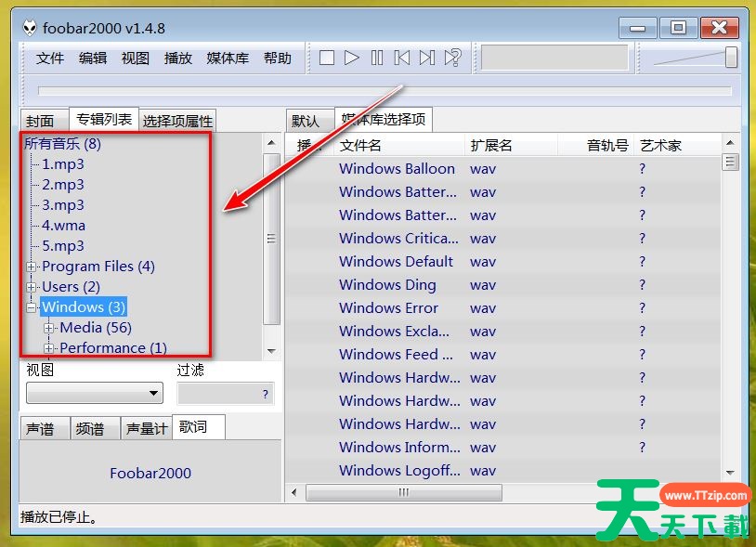Select the 歌词 tab
Screen dimensions: 756x547
(x=198, y=426)
